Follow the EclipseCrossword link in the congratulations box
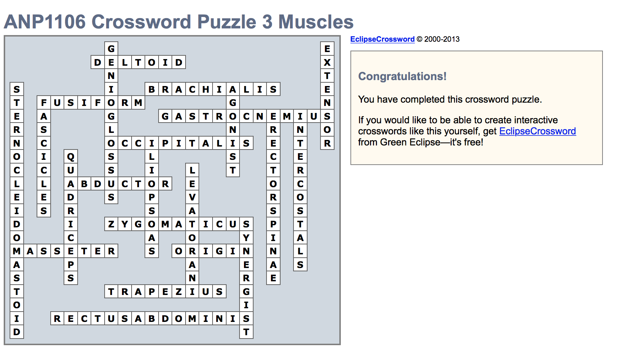This screenshot has width=638, height=364. tap(537, 131)
